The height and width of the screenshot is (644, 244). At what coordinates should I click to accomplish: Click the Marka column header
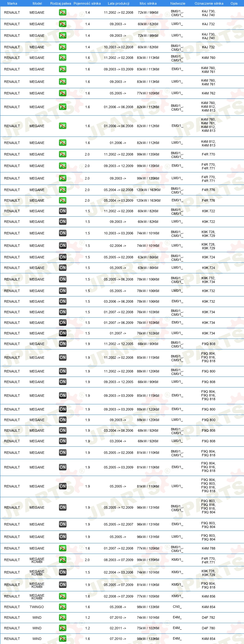click(x=12, y=3)
